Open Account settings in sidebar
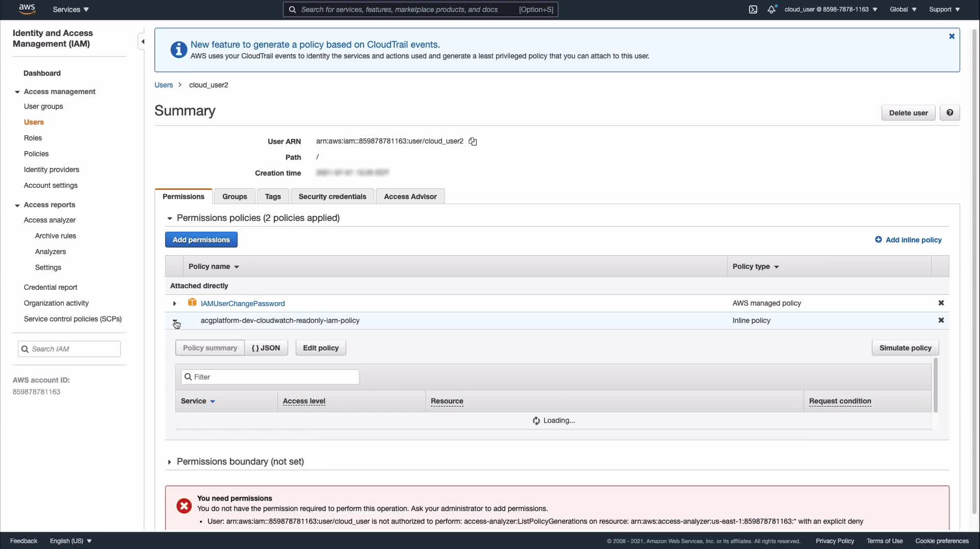This screenshot has width=980, height=549. [x=51, y=186]
